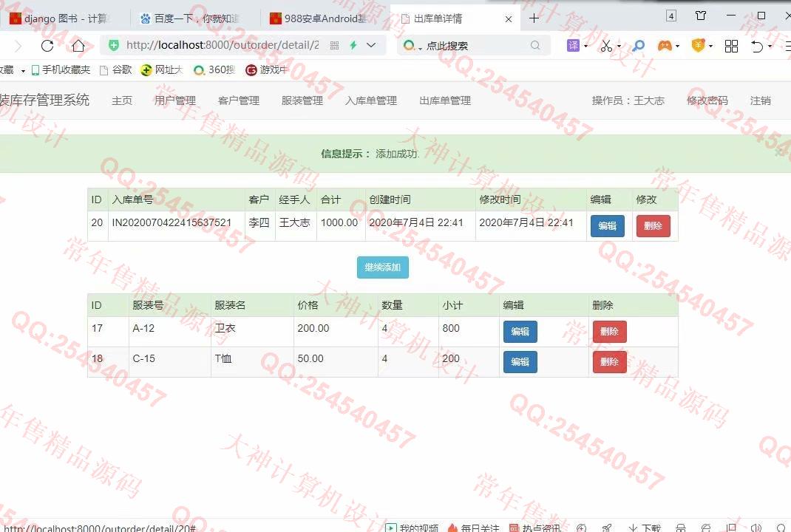Open the QR code icon in address bar

click(x=334, y=45)
